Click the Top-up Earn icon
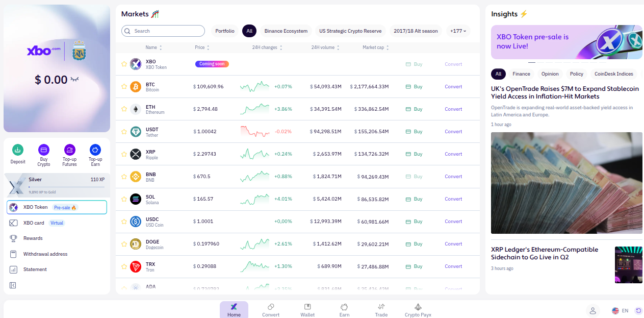644x318 pixels. [x=95, y=150]
